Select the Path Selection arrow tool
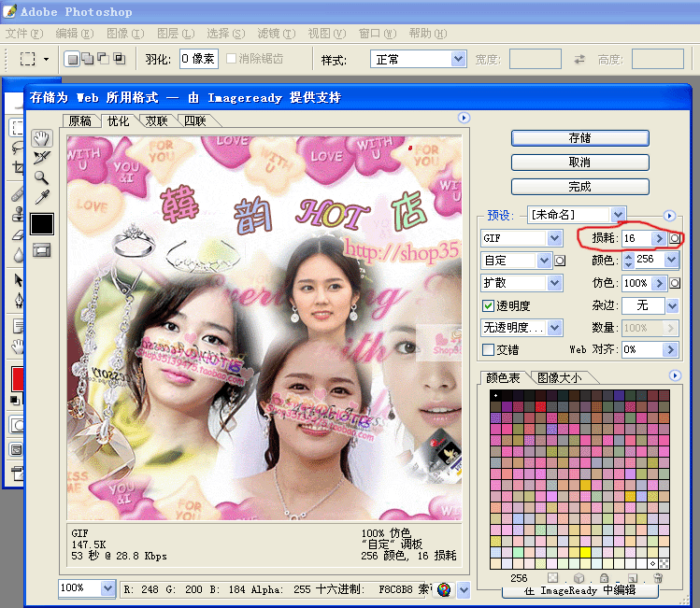This screenshot has height=608, width=700. [x=18, y=280]
